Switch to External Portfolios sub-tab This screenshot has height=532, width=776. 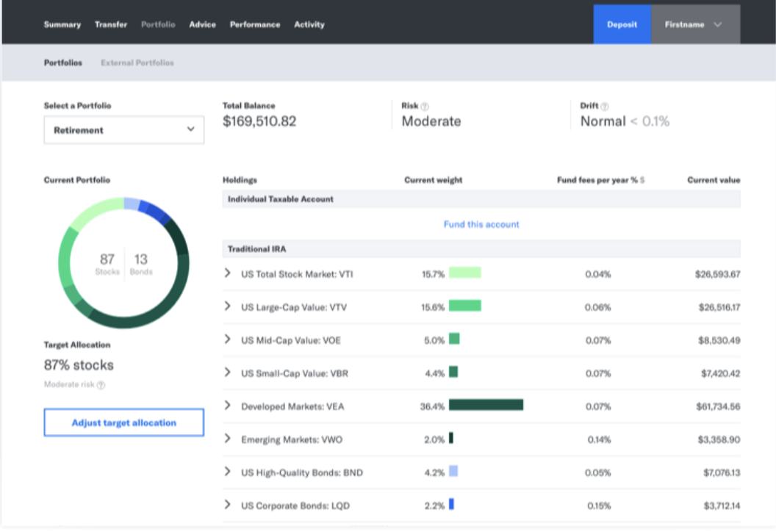[137, 63]
